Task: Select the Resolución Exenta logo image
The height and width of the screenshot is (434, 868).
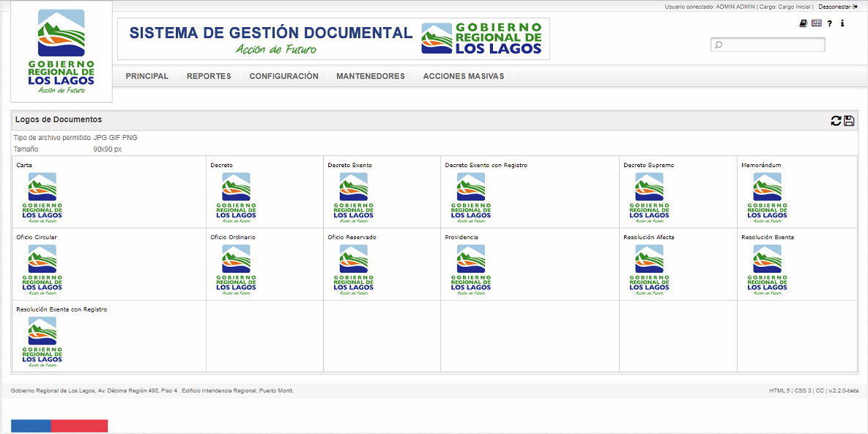Action: point(767,269)
